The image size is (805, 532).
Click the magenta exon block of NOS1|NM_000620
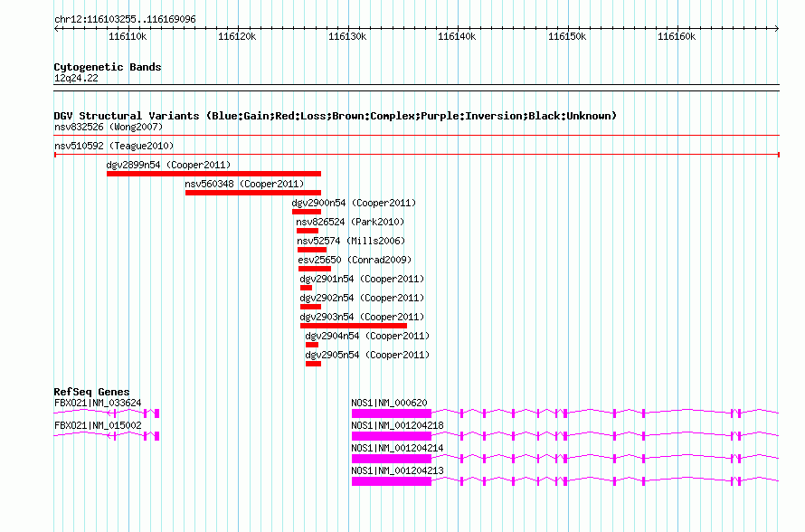coord(392,413)
